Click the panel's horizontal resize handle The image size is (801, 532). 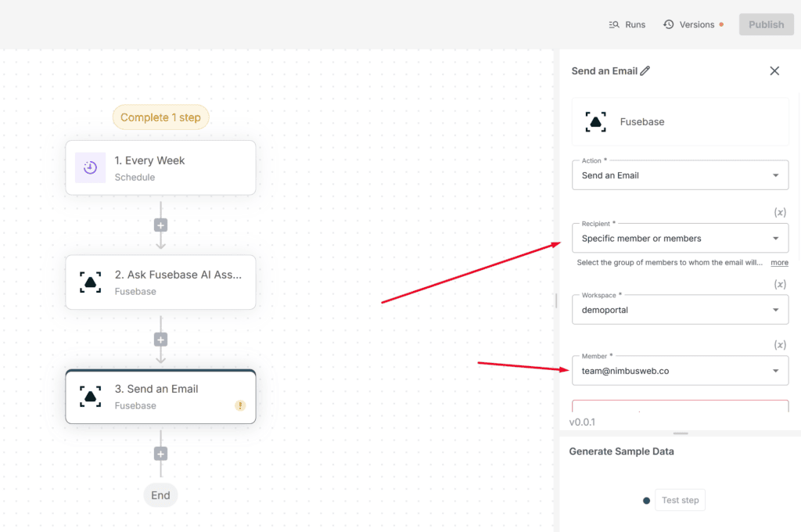click(x=680, y=433)
